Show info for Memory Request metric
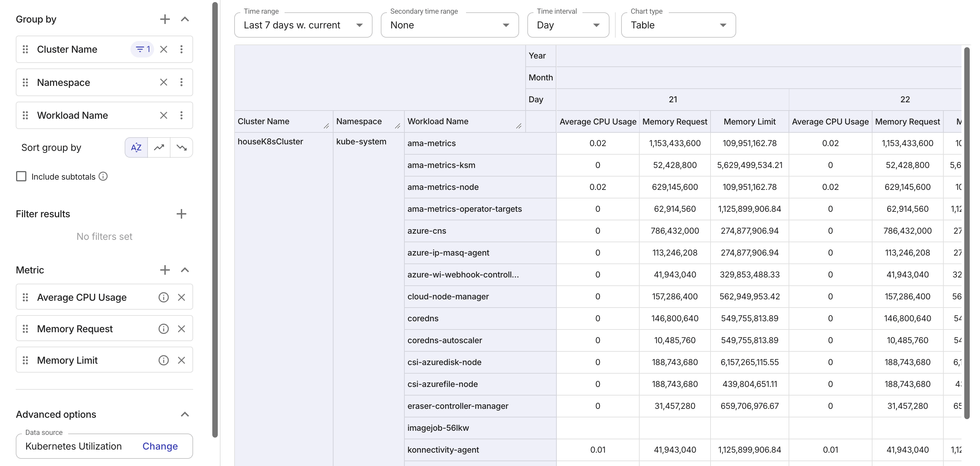 pyautogui.click(x=164, y=329)
